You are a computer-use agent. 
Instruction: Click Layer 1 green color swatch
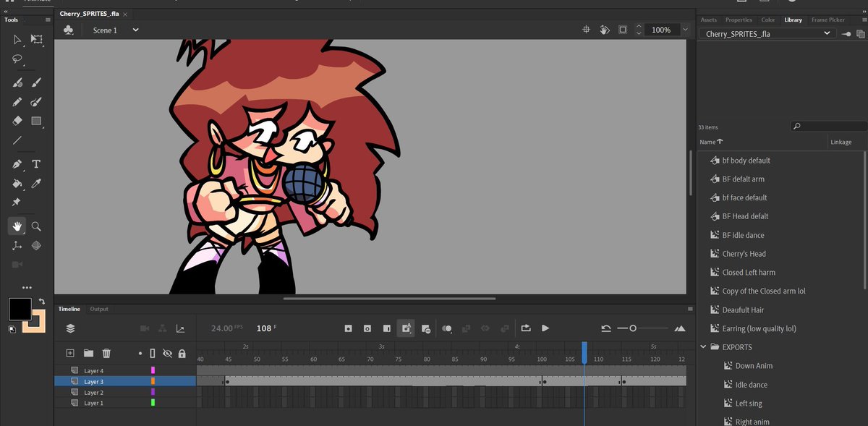point(153,403)
